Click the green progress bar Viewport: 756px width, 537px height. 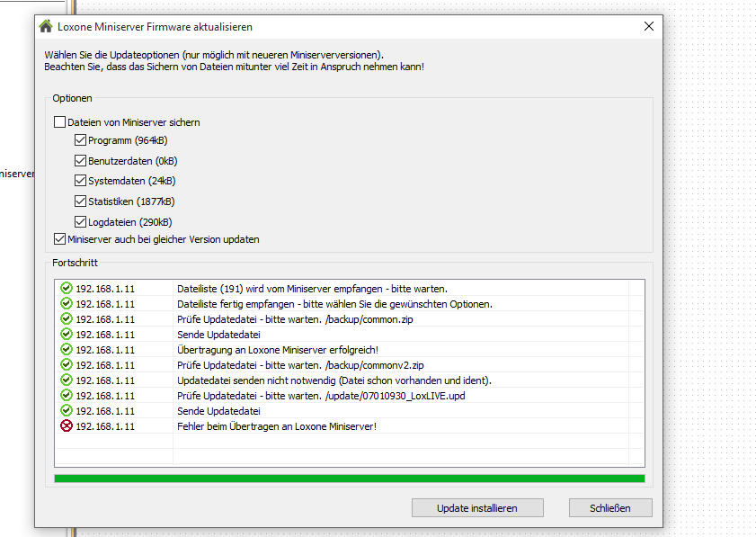(350, 479)
